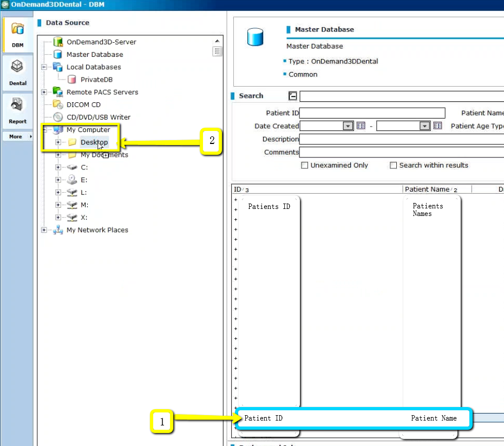504x446 pixels.
Task: Sort results by Patient Name column header
Action: click(437, 189)
